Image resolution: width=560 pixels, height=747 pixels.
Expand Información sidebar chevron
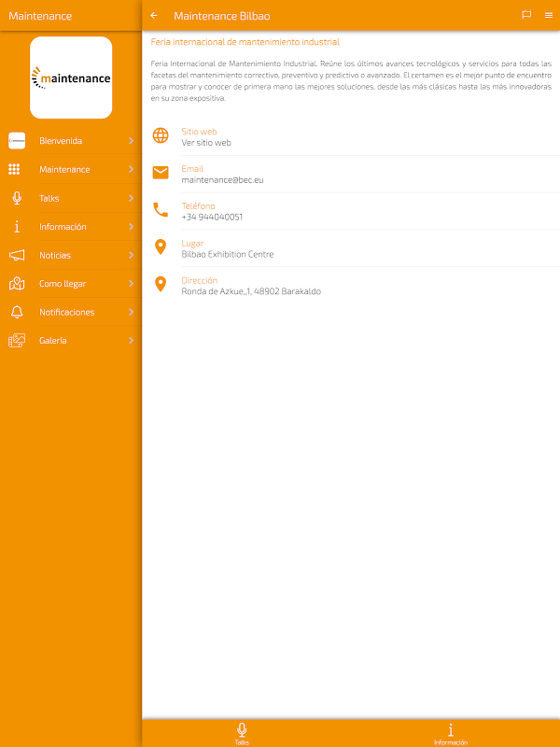pos(131,226)
